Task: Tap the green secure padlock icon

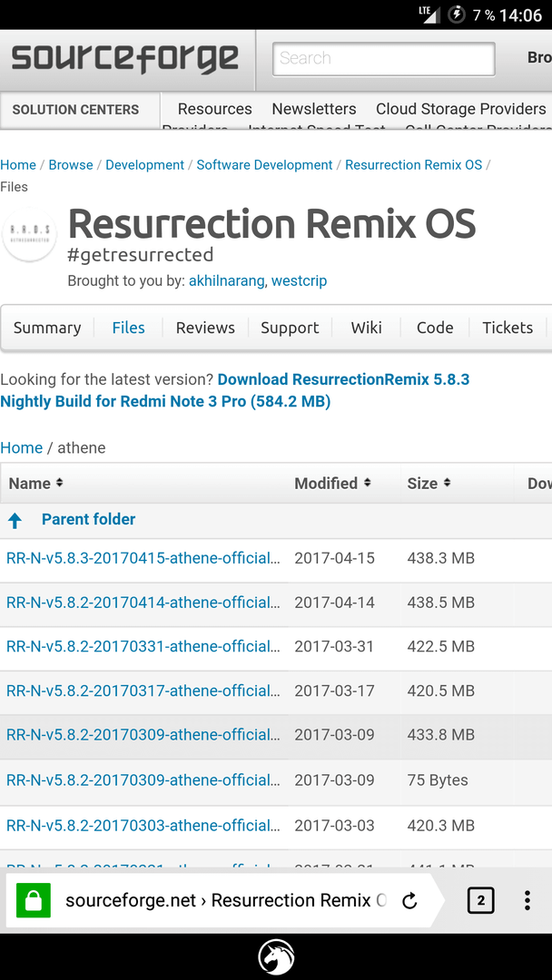Action: point(33,901)
